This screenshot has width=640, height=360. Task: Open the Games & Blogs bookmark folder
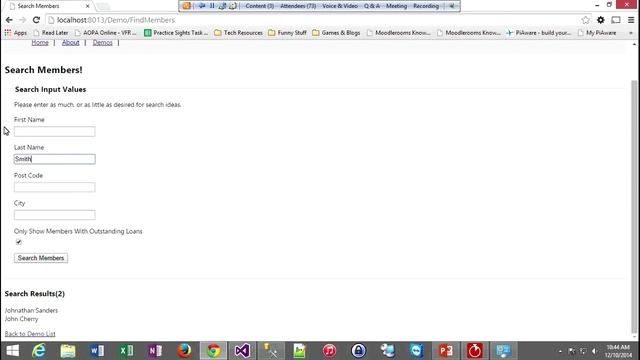[336, 33]
